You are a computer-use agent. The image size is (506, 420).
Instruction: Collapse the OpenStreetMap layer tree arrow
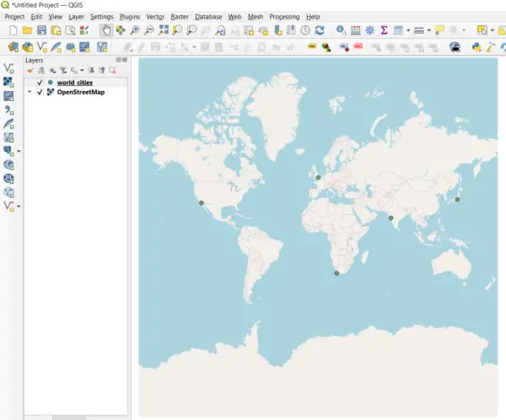tap(30, 92)
